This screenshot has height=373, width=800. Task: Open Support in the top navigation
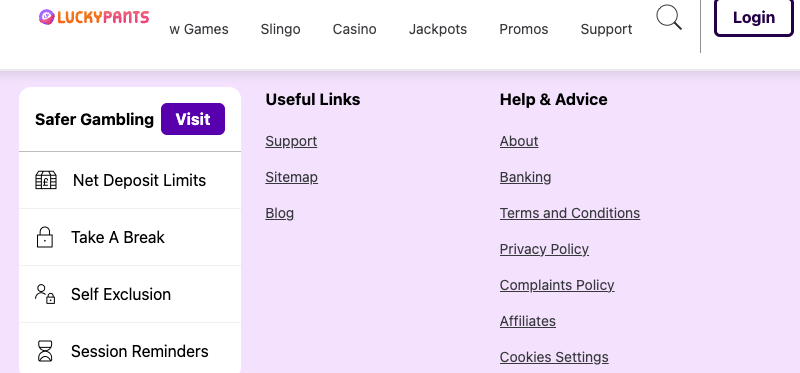point(606,29)
